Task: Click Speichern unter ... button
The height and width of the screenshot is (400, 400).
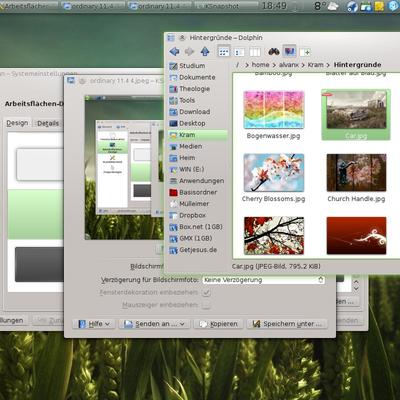Action: (x=287, y=324)
